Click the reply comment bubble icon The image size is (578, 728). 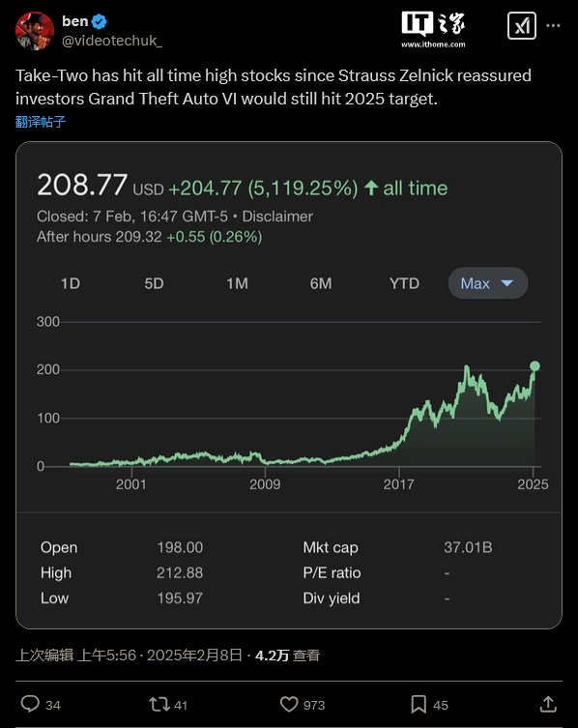pos(30,704)
